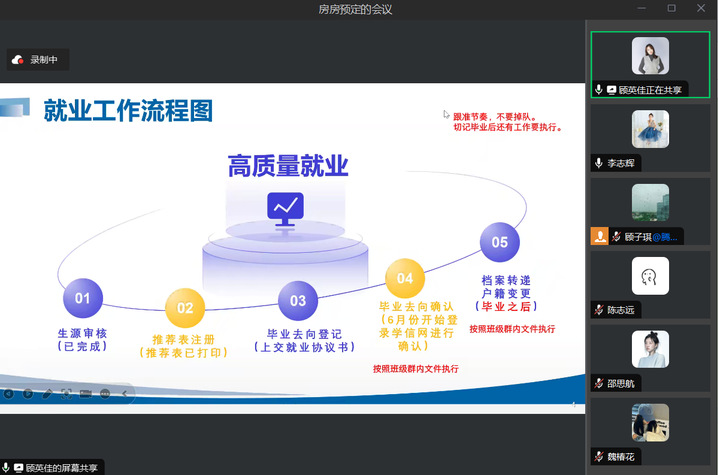Click the microphone icon next to 李志辉

[x=599, y=163]
